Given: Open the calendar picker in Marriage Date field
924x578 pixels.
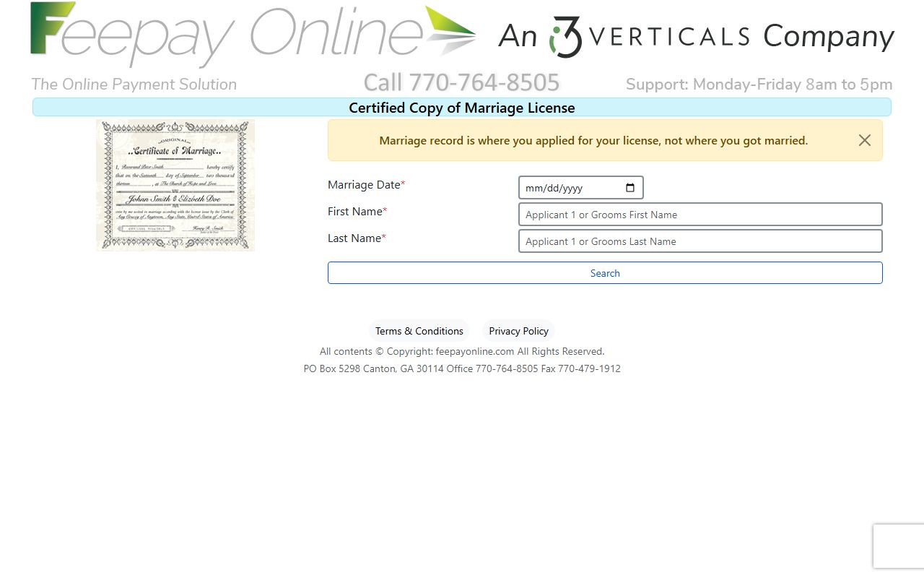Looking at the screenshot, I should coord(630,188).
